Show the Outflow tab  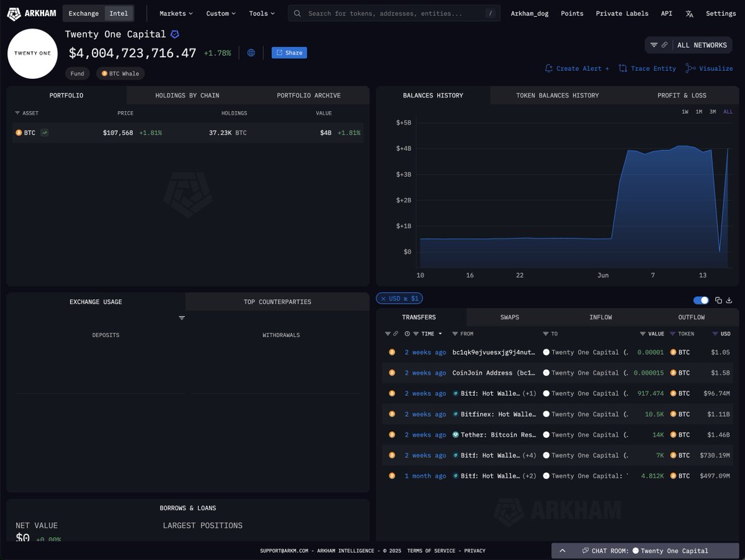692,317
